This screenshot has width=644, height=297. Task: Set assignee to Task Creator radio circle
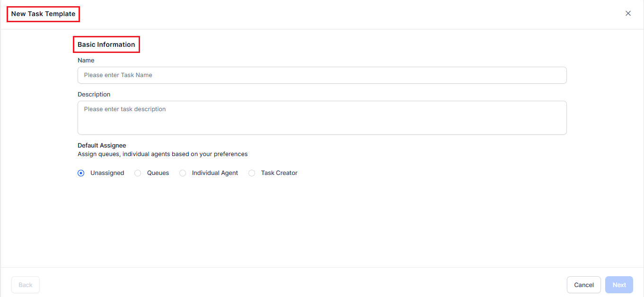pos(252,173)
